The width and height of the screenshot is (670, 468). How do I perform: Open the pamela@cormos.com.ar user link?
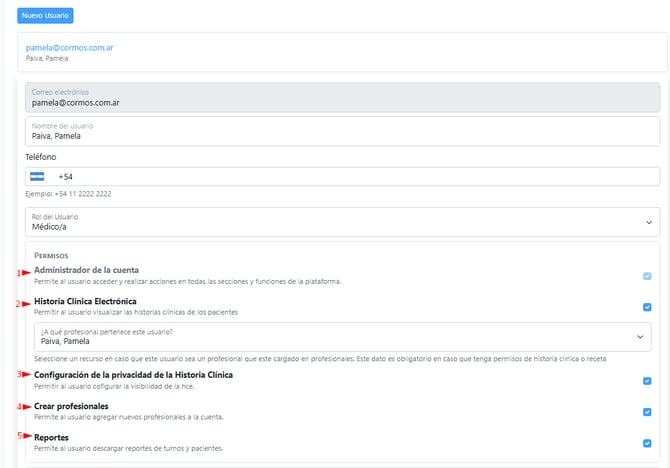(x=70, y=47)
